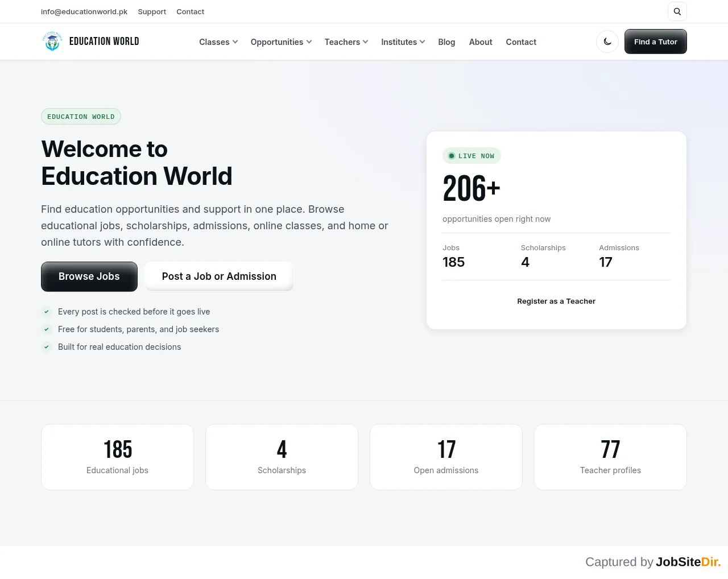Click the Browse Jobs button
The image size is (728, 579).
click(89, 276)
